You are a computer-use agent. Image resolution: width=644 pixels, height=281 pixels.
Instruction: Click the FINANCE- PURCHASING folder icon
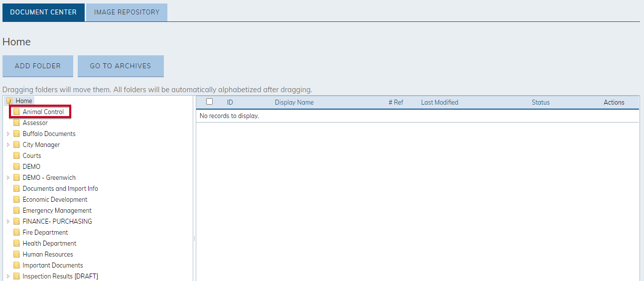coord(16,222)
